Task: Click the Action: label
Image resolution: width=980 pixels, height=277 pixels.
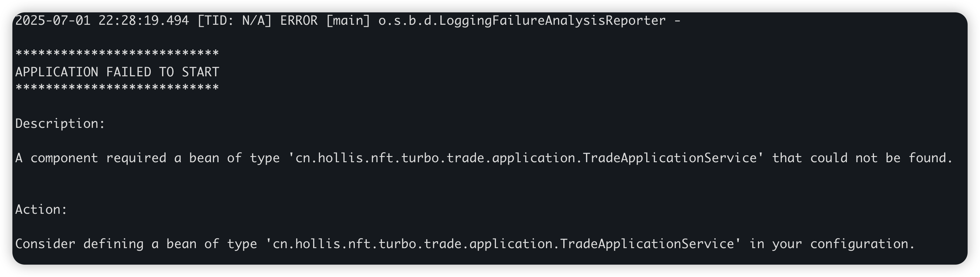Action: (41, 210)
